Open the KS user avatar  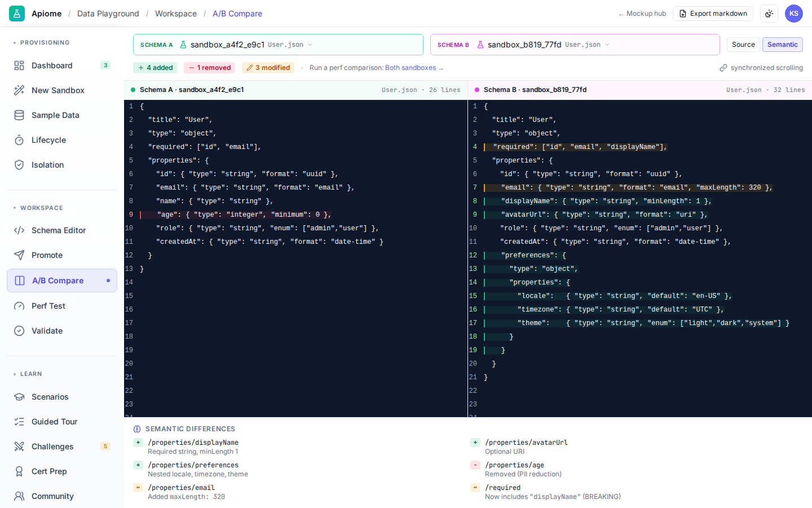point(794,14)
